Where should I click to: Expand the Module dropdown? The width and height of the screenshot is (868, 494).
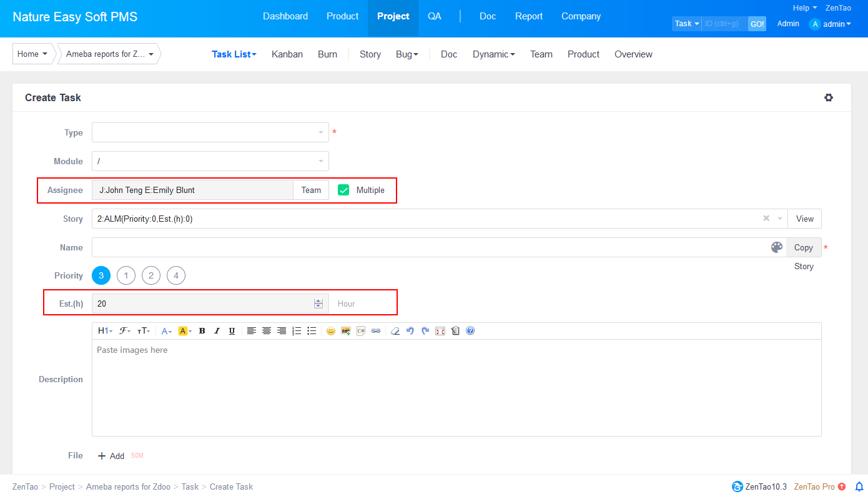coord(210,161)
